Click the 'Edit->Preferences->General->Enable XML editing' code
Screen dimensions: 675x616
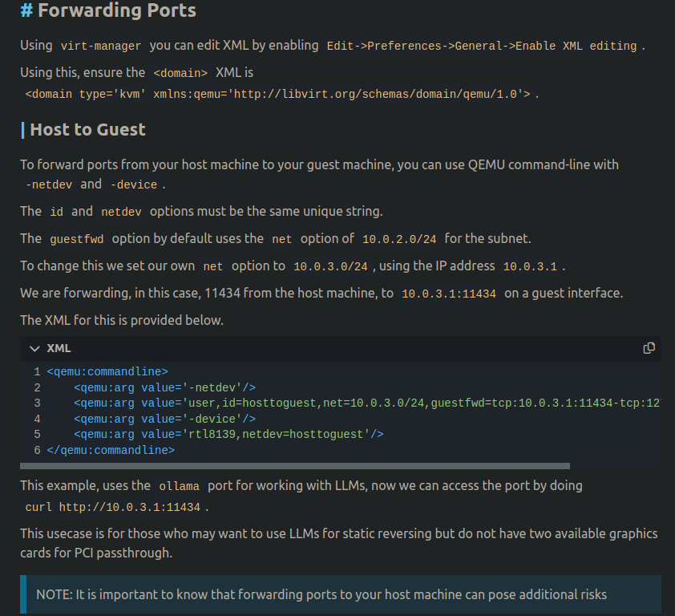481,46
